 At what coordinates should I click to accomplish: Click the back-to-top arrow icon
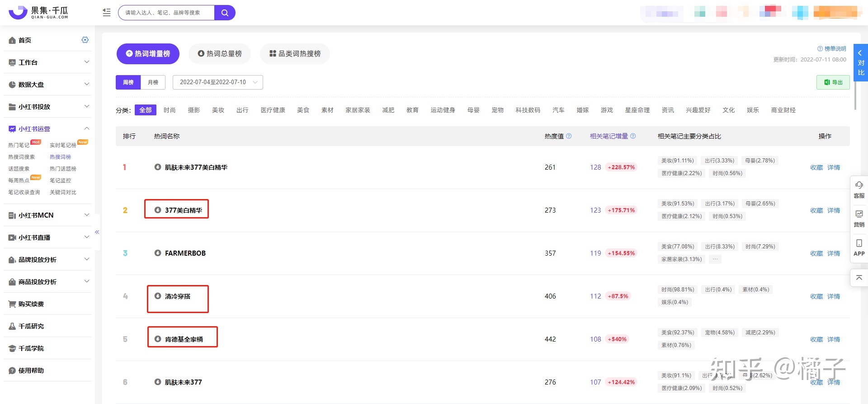click(x=859, y=277)
